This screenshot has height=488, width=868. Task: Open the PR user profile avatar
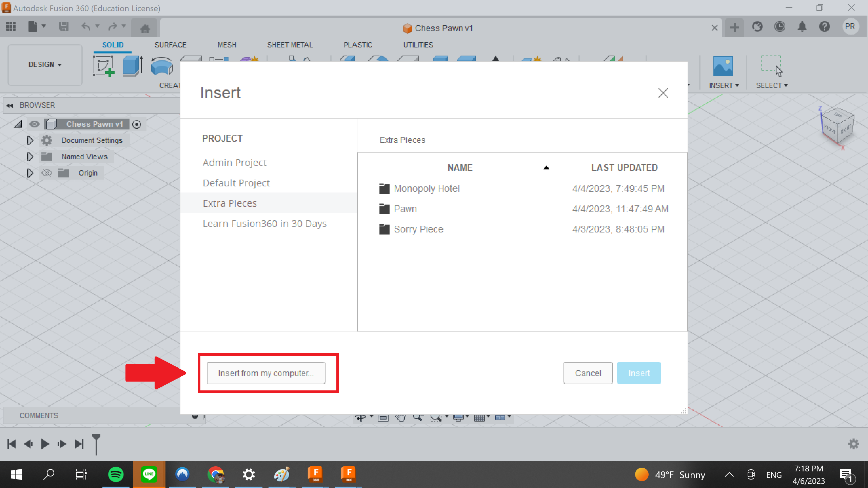(850, 26)
